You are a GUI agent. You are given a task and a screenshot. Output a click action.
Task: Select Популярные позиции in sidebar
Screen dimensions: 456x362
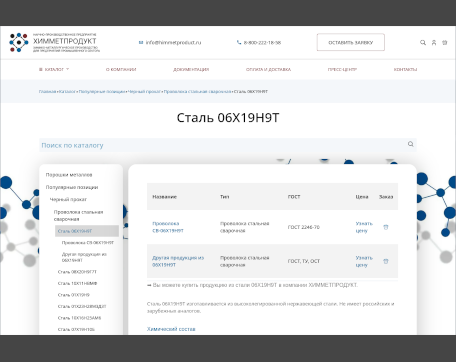click(72, 187)
